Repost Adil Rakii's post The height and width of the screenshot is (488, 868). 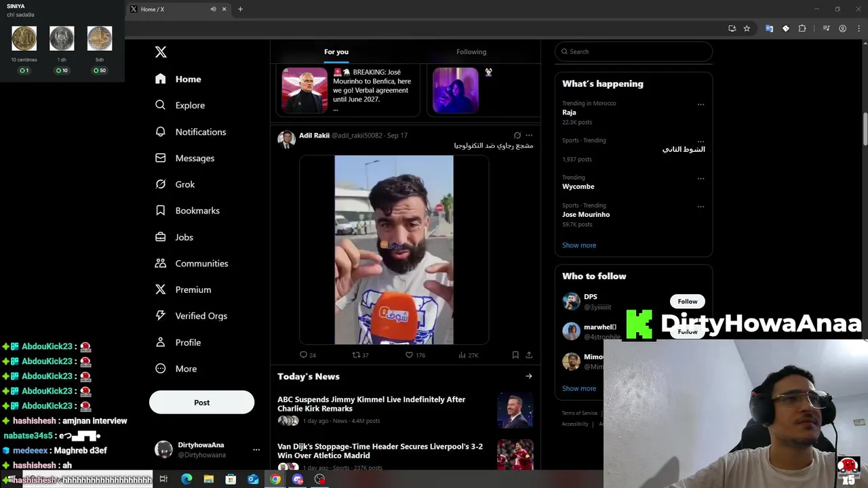[360, 354]
